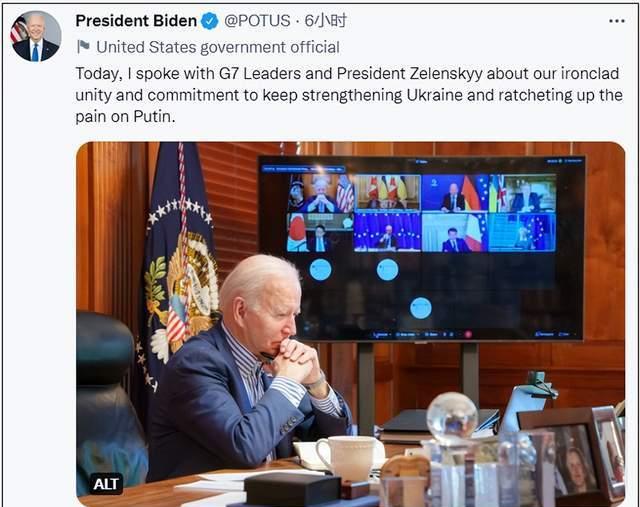Screen dimensions: 640x507
Task: Click the "United States government official" label
Action: click(x=218, y=47)
